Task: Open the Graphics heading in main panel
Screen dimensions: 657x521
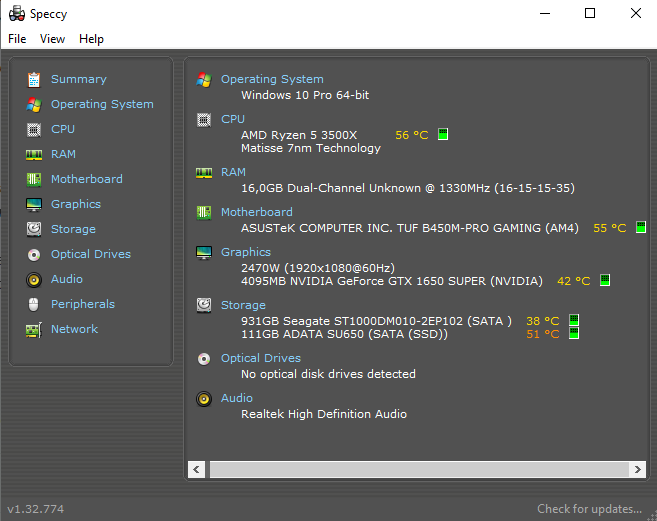Action: click(x=246, y=252)
